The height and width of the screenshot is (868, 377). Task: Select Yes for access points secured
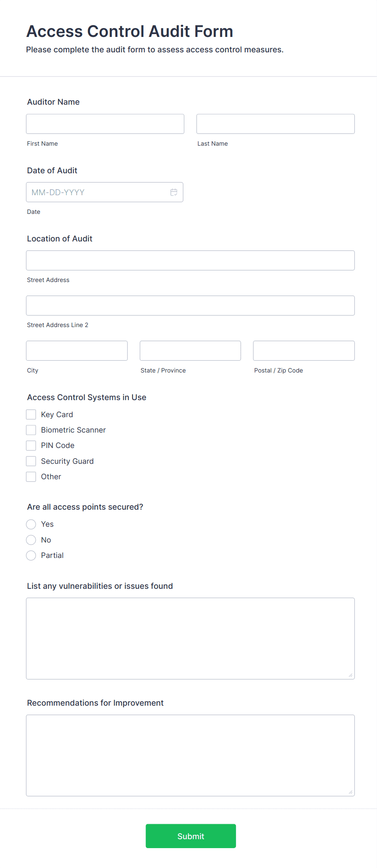point(31,524)
